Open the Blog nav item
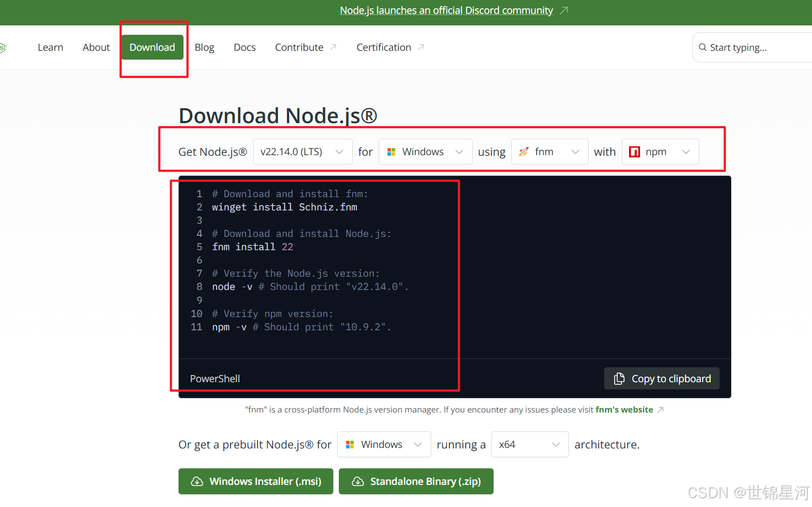The height and width of the screenshot is (507, 812). [x=205, y=47]
